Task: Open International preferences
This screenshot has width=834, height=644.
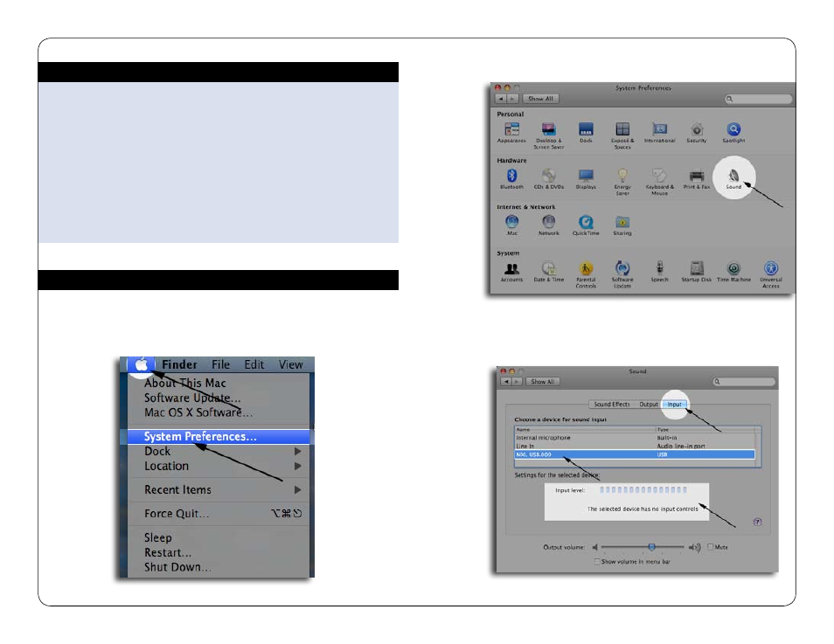Action: pos(659,133)
